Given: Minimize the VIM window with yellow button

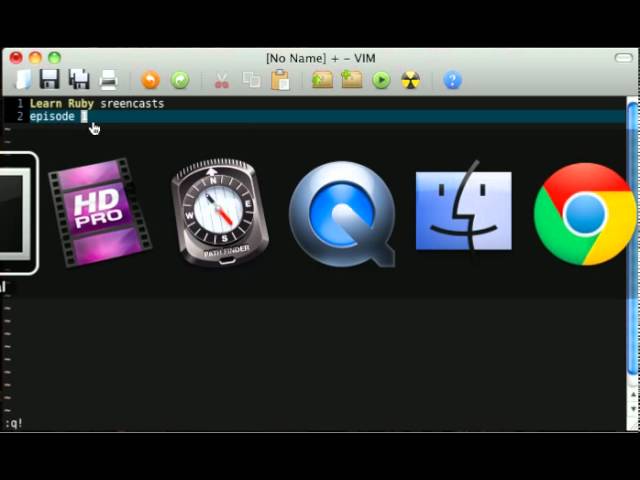Looking at the screenshot, I should [35, 58].
